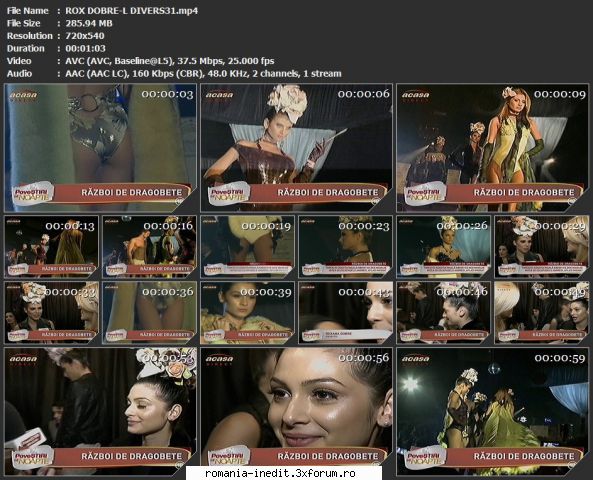The width and height of the screenshot is (593, 480).
Task: Click the Acasa logo in the 00:00:06 frame
Action: click(x=220, y=95)
